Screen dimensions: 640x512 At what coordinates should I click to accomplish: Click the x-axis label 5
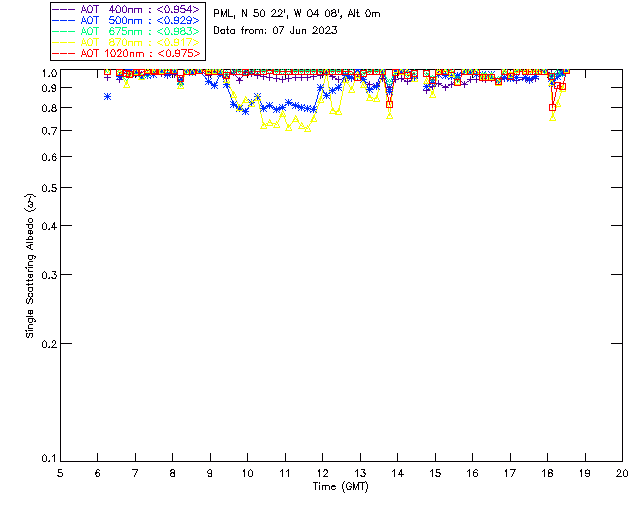[60, 473]
